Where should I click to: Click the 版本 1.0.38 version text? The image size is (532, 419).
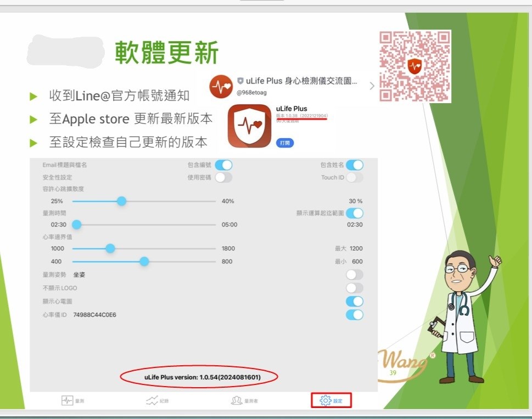click(302, 116)
